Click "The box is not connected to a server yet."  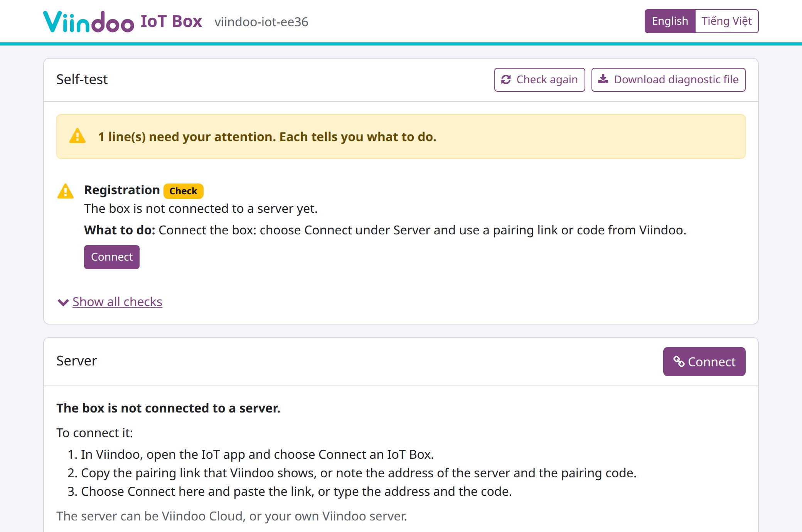tap(201, 209)
